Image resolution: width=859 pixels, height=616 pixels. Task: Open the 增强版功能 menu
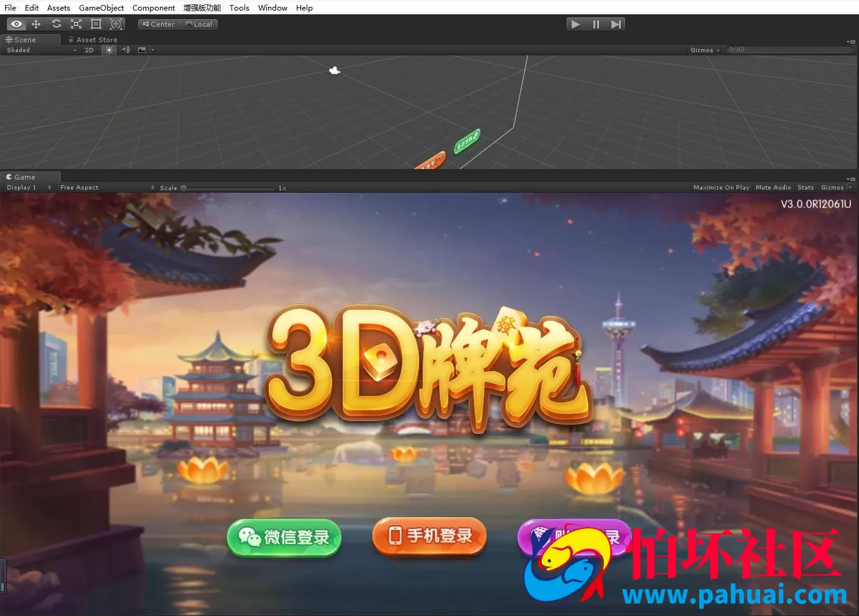202,7
